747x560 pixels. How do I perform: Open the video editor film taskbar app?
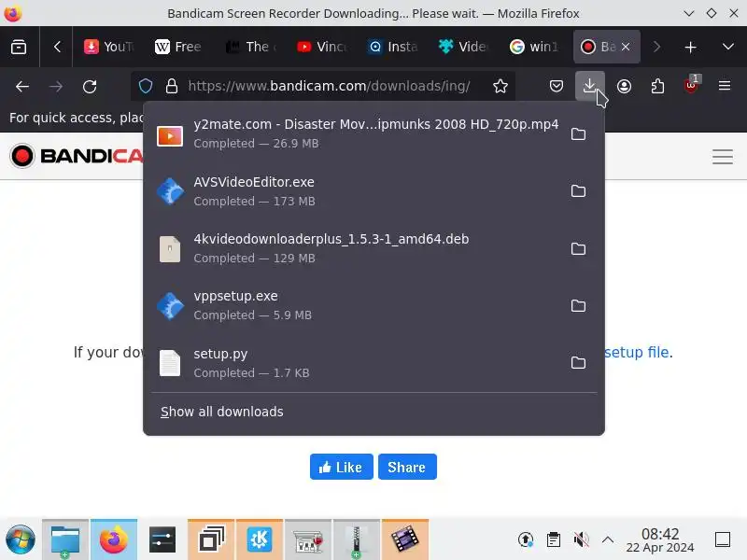tap(405, 539)
